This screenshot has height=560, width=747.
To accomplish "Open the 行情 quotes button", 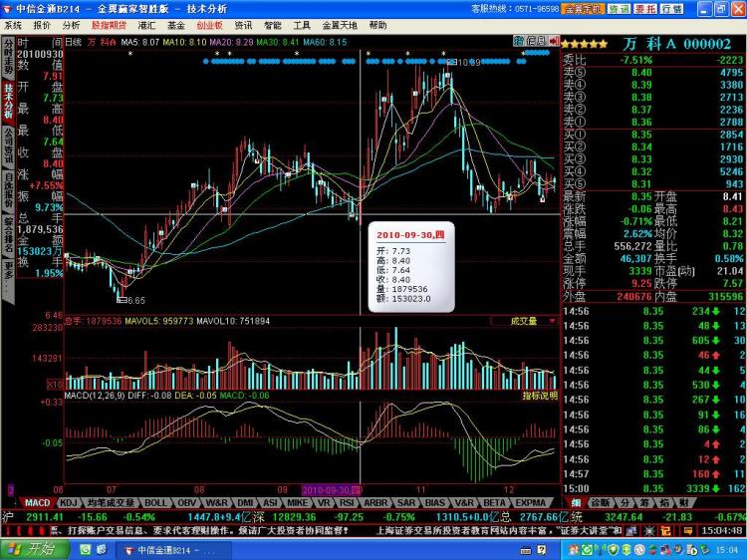I will coord(671,9).
